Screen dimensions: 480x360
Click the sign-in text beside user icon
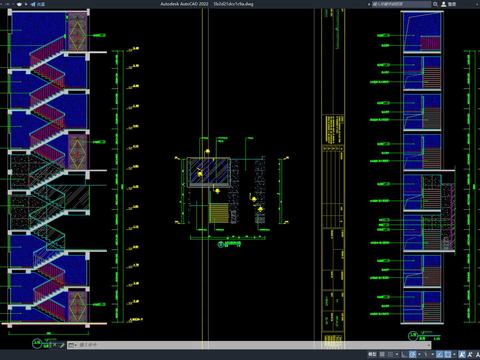pos(452,4)
